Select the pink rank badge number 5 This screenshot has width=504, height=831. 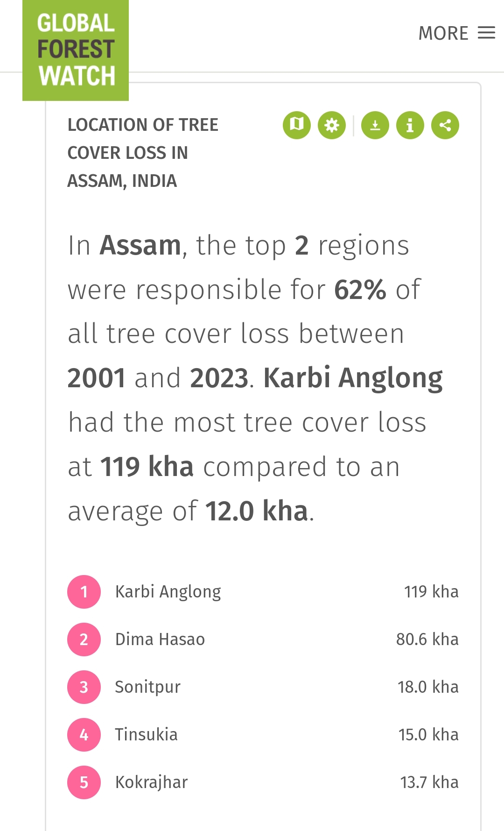pos(84,781)
